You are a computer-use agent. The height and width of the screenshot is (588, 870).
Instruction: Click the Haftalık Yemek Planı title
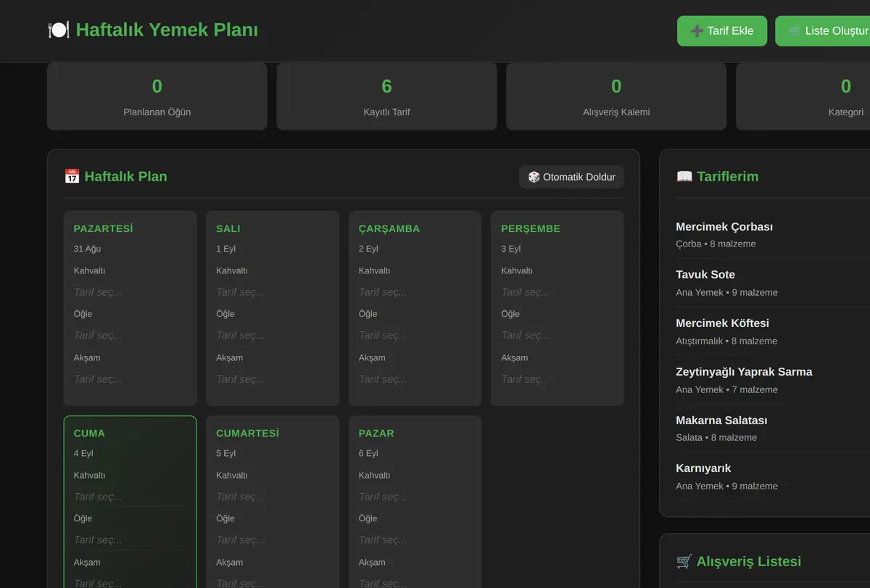pyautogui.click(x=167, y=30)
